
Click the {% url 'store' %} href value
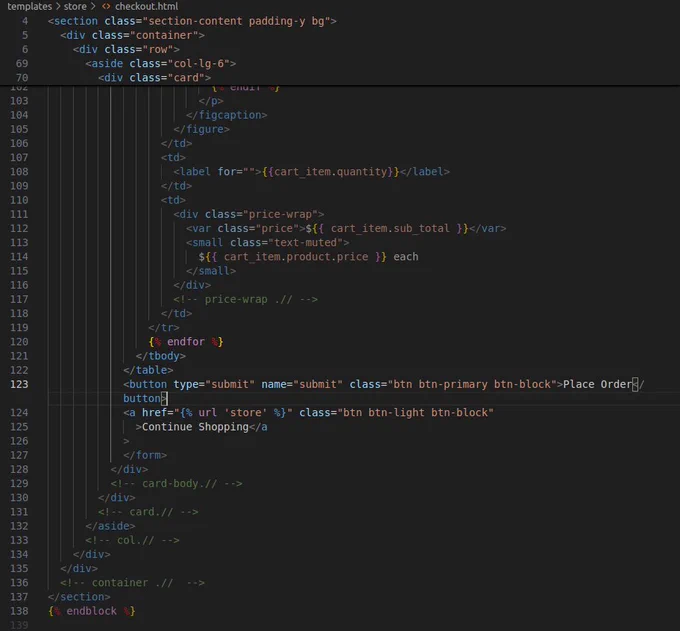[x=233, y=412]
